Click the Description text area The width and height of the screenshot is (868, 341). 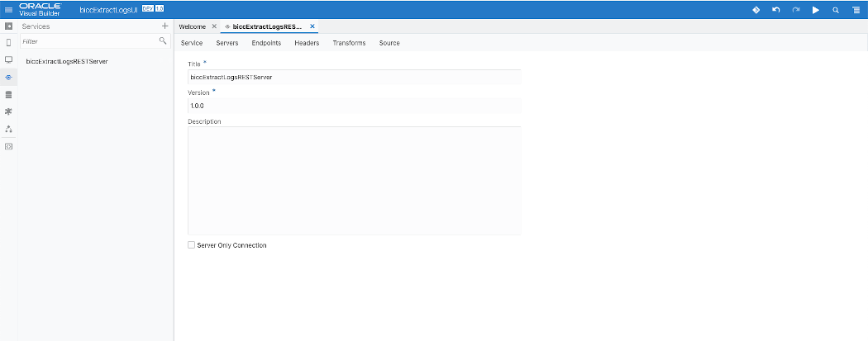[355, 181]
